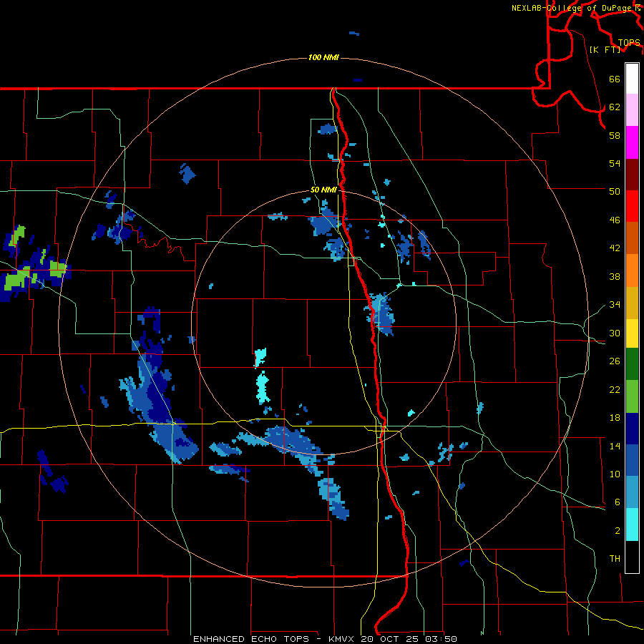Click the 'TOPS' legend heading

click(629, 43)
